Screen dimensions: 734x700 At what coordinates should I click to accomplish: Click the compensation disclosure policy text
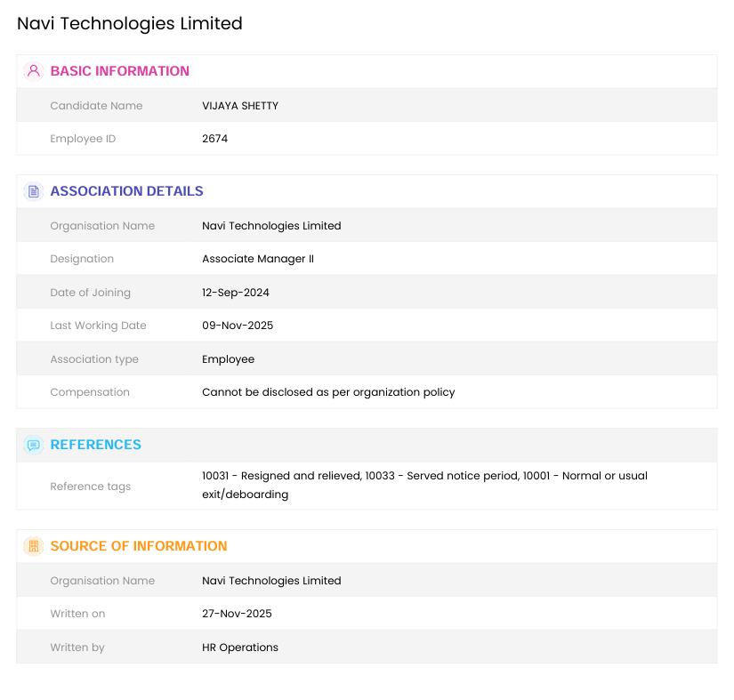pyautogui.click(x=328, y=392)
